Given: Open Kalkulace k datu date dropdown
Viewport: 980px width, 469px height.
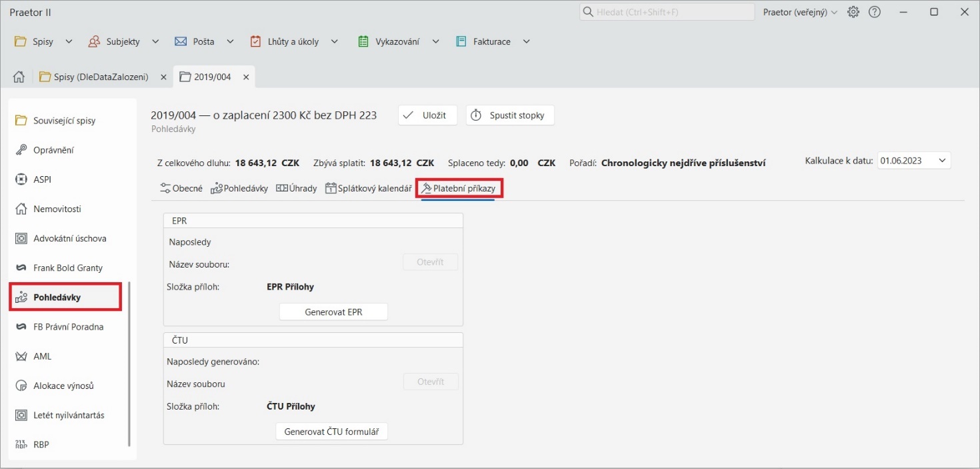Looking at the screenshot, I should pos(942,161).
